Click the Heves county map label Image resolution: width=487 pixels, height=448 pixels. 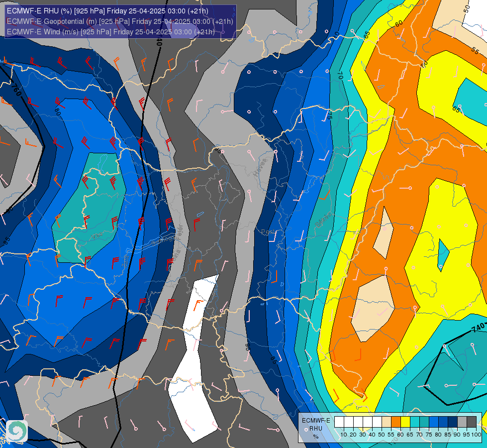(x=260, y=167)
